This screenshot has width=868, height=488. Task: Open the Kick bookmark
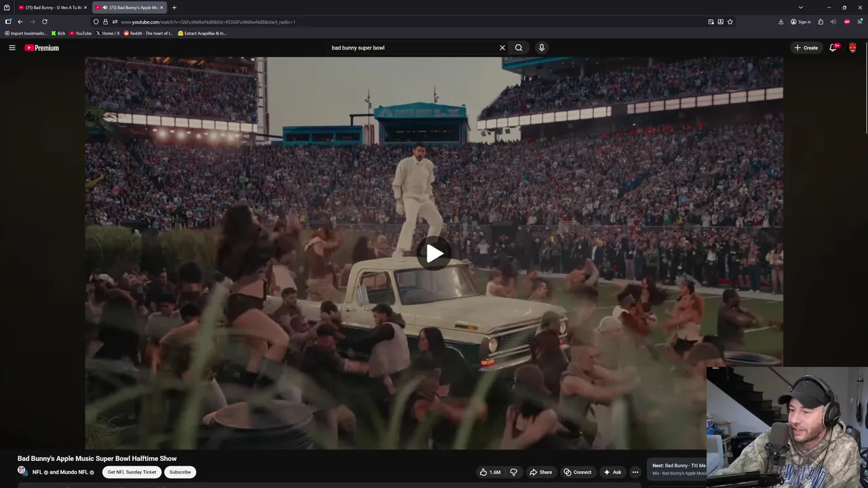[58, 33]
